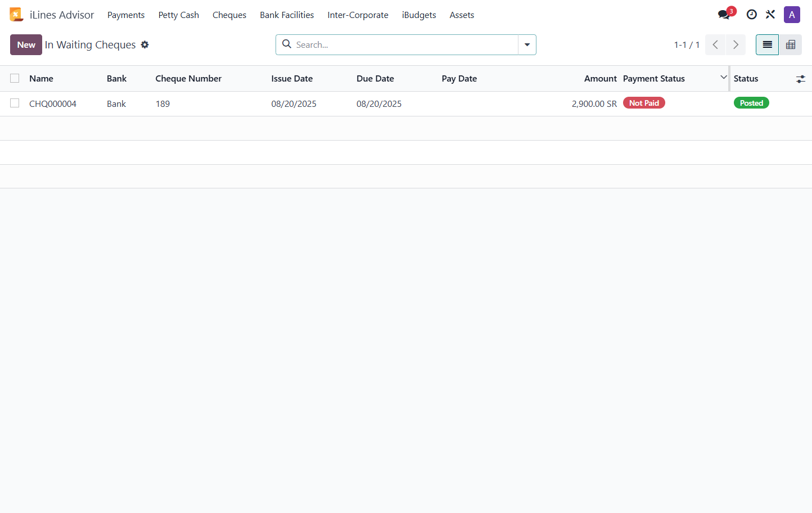Click the search magnifier icon
The image size is (812, 513).
click(287, 44)
